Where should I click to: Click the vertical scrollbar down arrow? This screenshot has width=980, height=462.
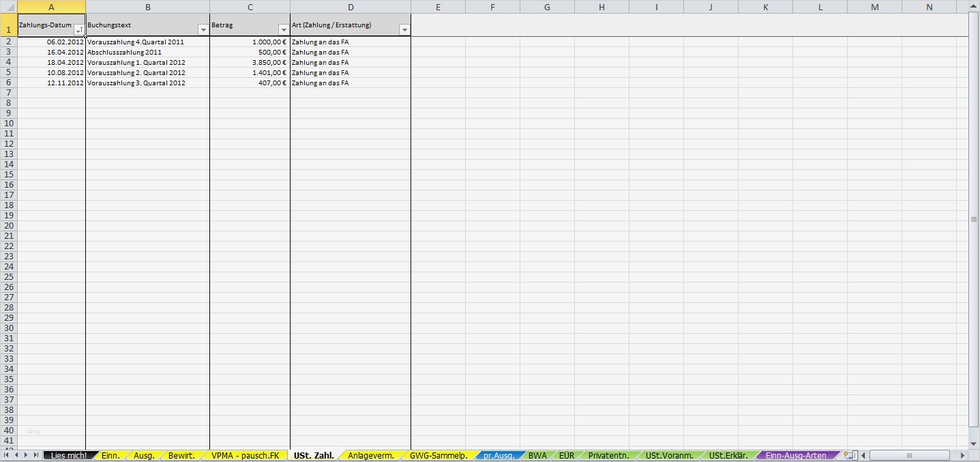tap(974, 443)
